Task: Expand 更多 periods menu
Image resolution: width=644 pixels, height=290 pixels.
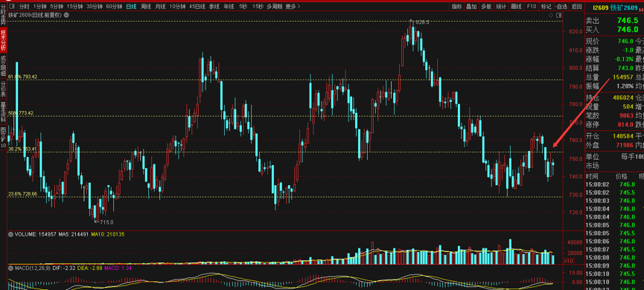Action: 293,7
